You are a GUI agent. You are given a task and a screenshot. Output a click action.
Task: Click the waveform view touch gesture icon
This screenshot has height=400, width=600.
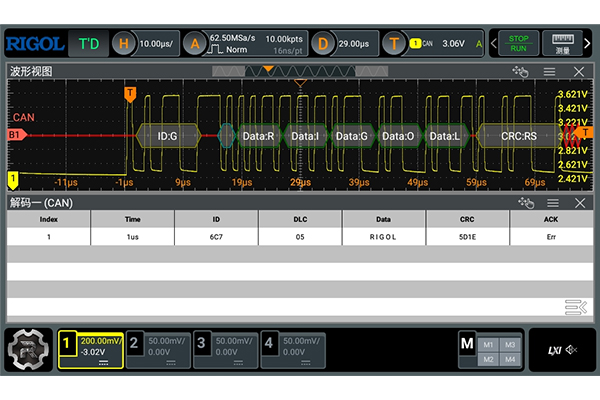coord(519,72)
